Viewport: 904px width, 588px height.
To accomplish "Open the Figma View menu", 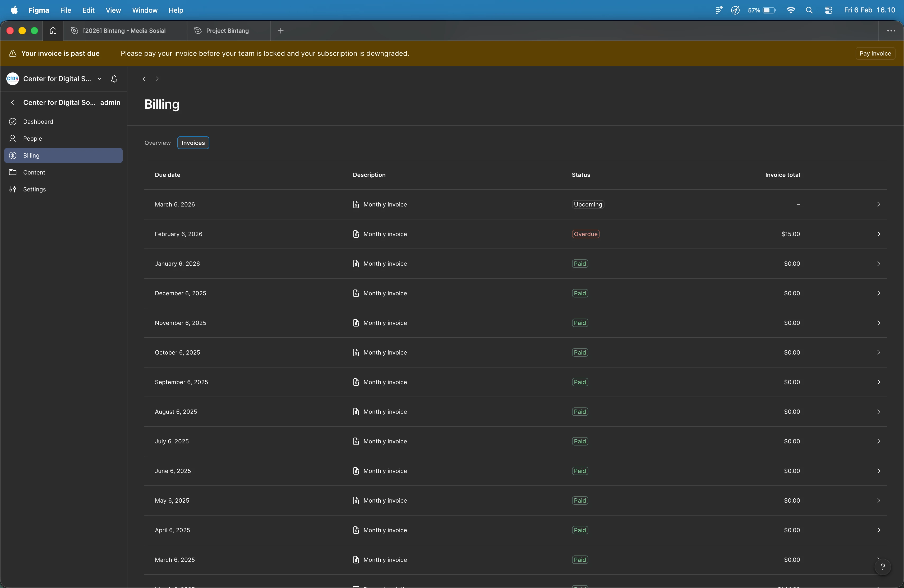I will point(113,10).
